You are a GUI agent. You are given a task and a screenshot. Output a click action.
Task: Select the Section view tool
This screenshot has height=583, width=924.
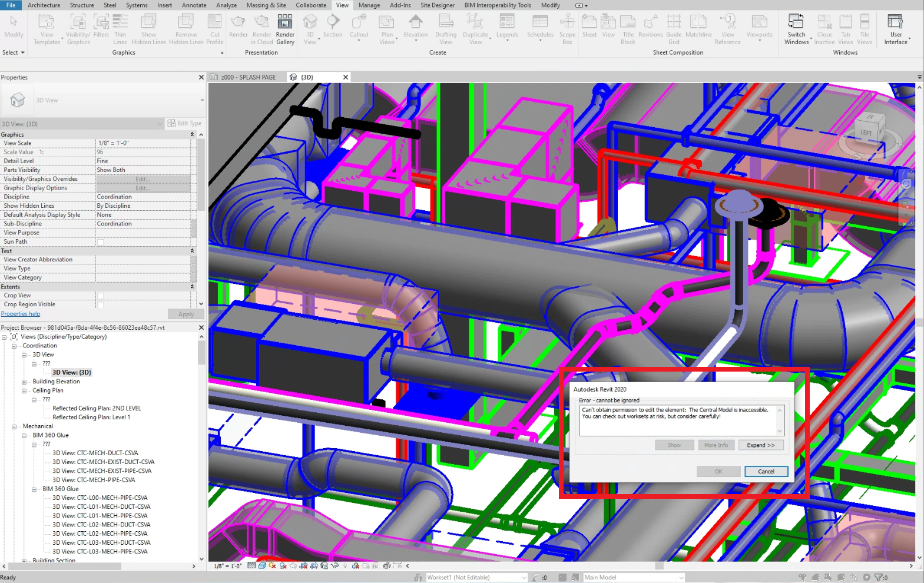point(333,26)
